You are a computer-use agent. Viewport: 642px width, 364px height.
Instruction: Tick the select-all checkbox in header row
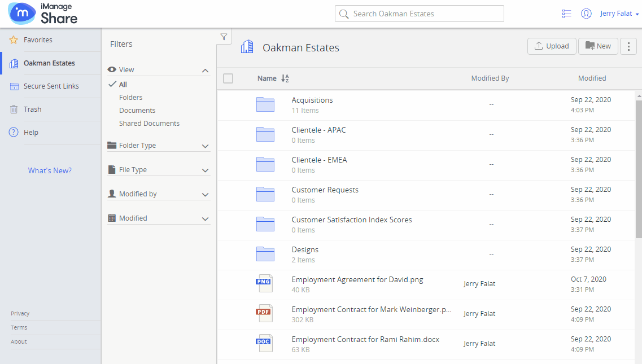click(228, 78)
